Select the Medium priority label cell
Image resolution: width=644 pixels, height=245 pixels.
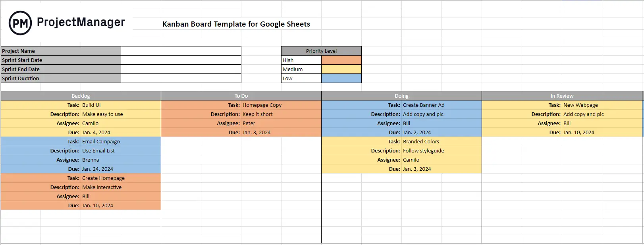301,69
